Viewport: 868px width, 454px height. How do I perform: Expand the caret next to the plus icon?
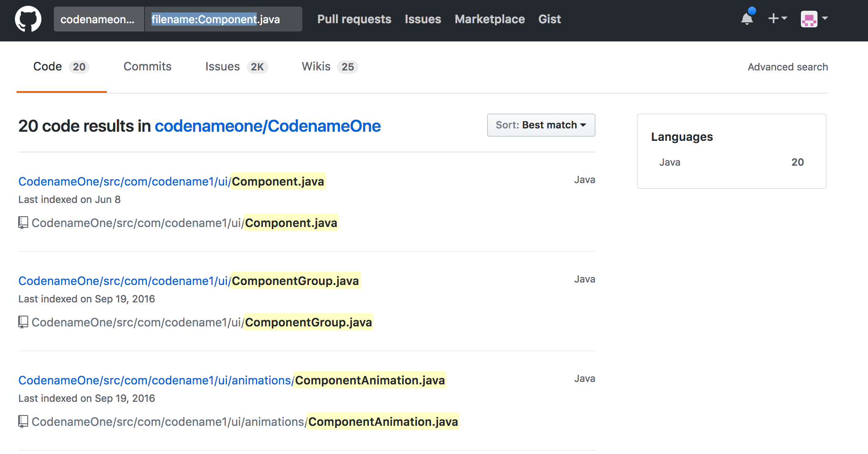tap(784, 19)
